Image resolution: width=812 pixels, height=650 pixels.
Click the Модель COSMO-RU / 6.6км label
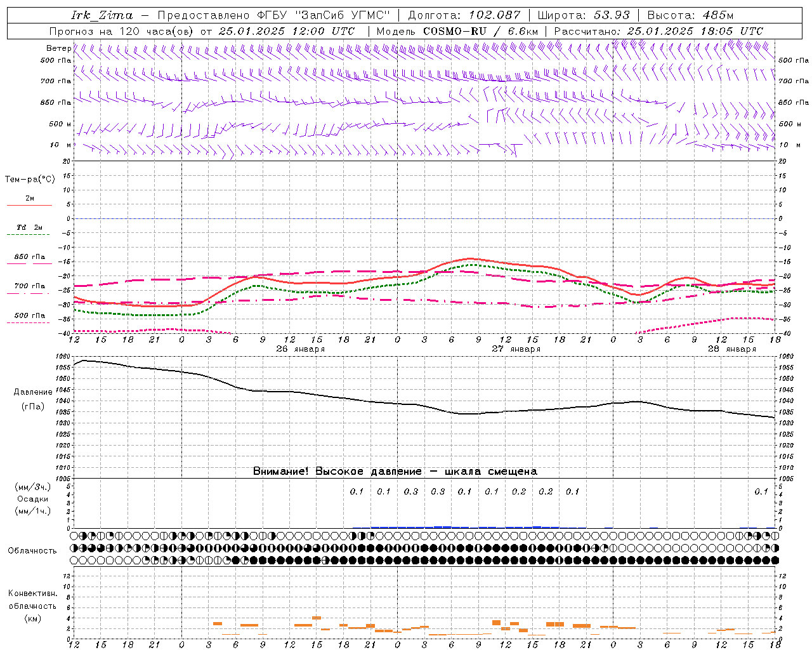click(457, 31)
